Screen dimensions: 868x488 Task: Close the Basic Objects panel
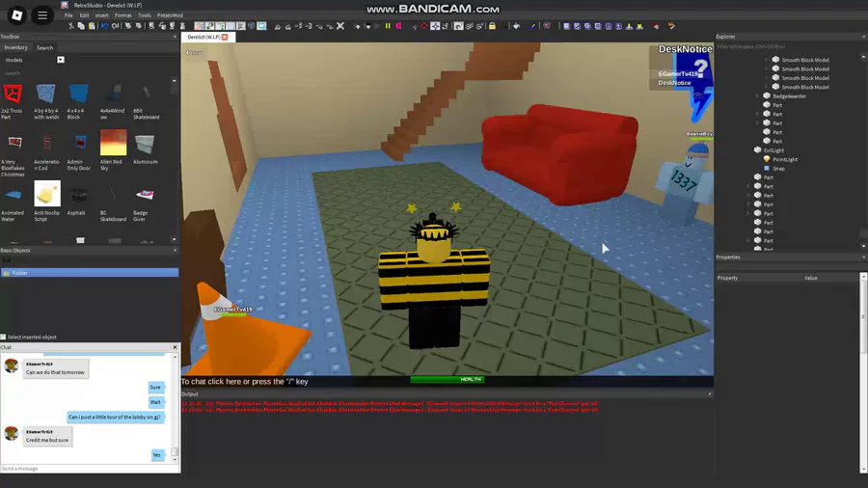point(175,250)
